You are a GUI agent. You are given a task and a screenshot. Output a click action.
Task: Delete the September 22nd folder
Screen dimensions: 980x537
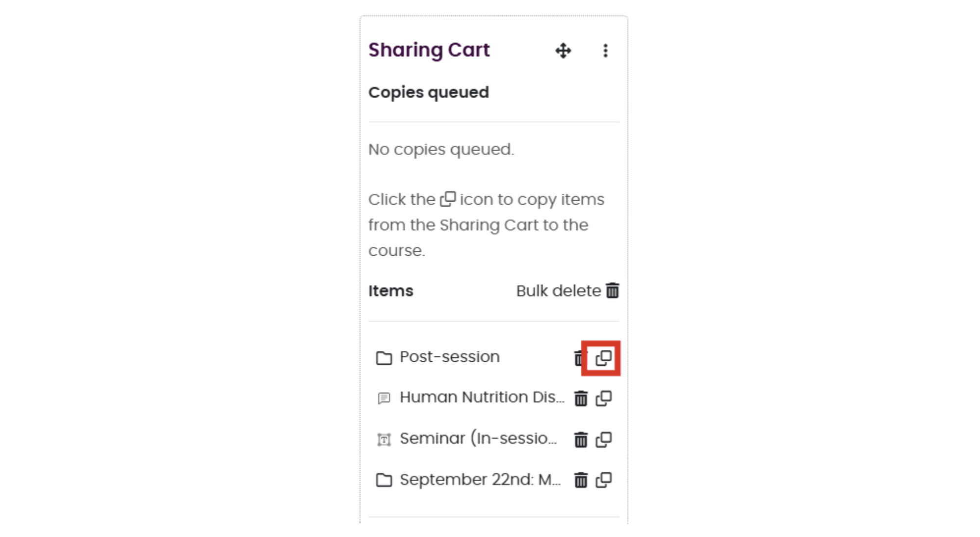(x=581, y=480)
